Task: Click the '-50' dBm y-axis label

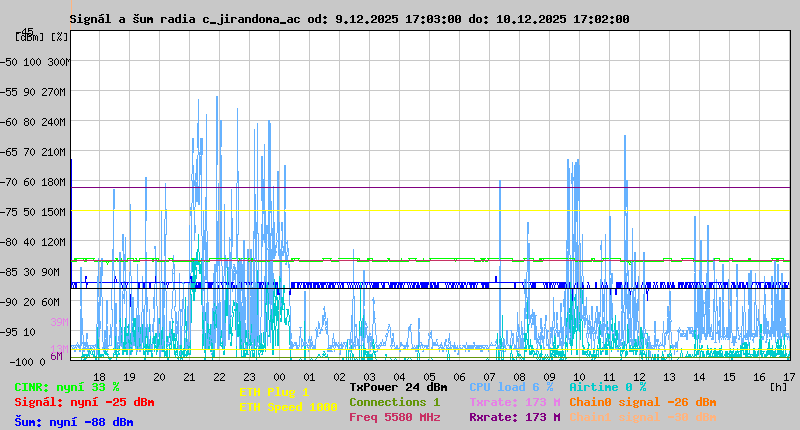Action: tap(9, 62)
